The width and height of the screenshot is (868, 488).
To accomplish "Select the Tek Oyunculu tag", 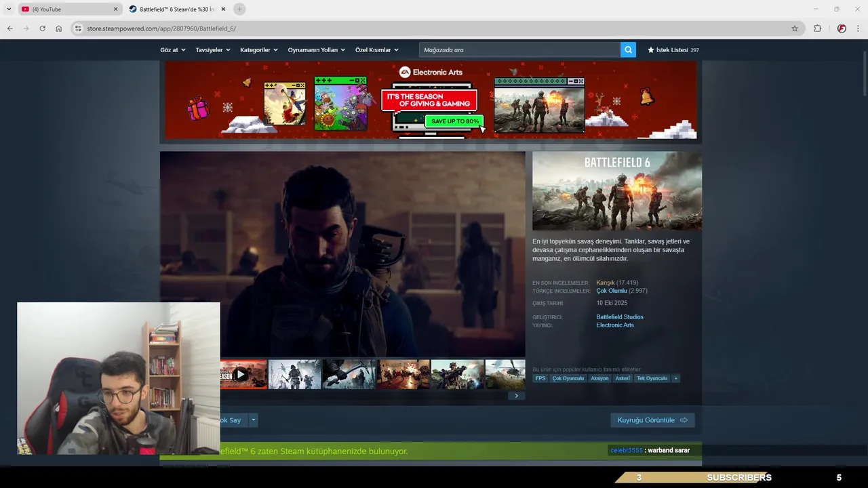I will click(x=652, y=378).
